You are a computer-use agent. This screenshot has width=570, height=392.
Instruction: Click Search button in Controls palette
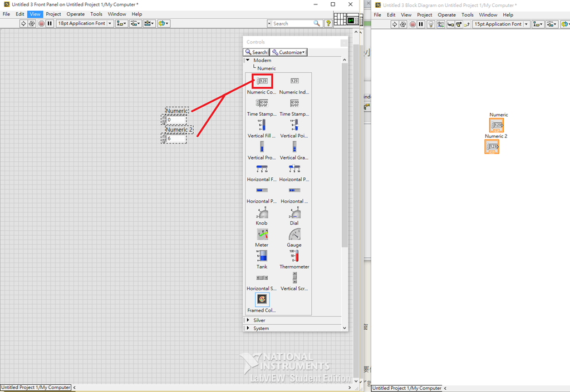[256, 52]
